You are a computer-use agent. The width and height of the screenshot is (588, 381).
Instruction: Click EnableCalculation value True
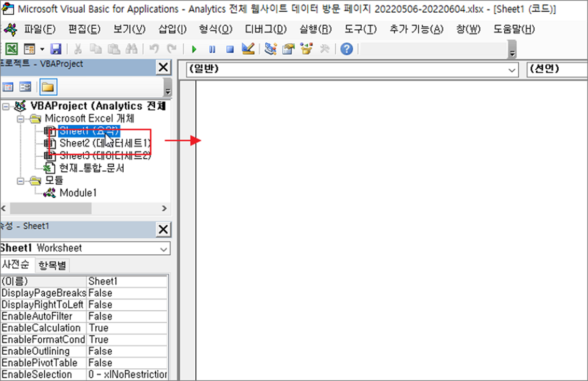[x=127, y=328]
